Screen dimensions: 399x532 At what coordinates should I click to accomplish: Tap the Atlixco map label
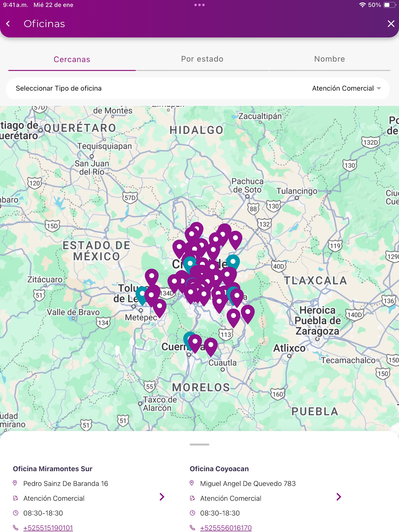(x=289, y=348)
